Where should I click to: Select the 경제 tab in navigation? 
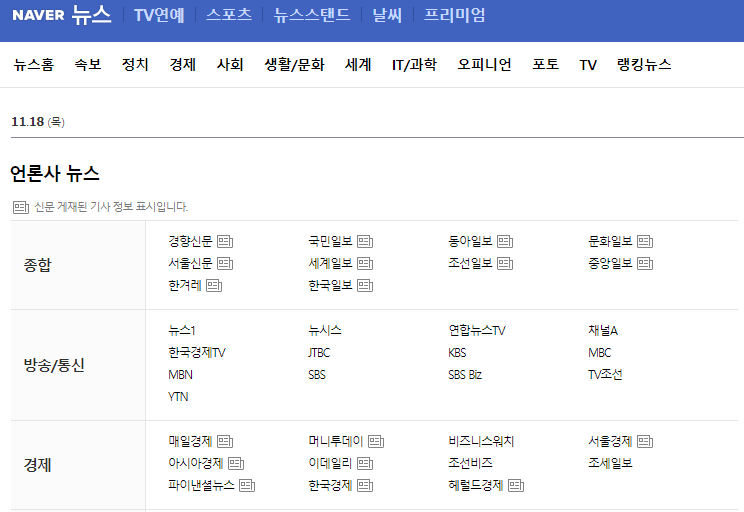183,65
